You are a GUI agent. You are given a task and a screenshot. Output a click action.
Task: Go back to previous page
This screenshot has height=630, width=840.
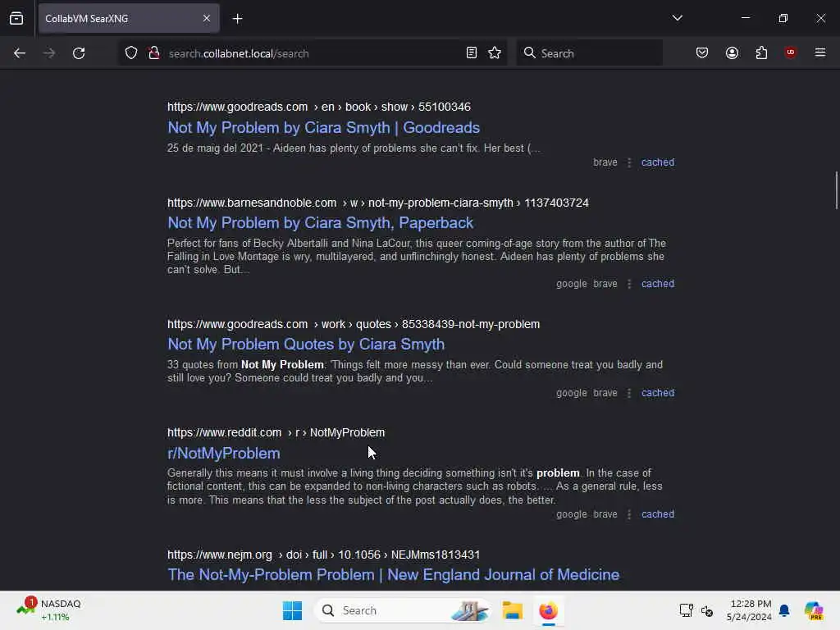pos(20,53)
